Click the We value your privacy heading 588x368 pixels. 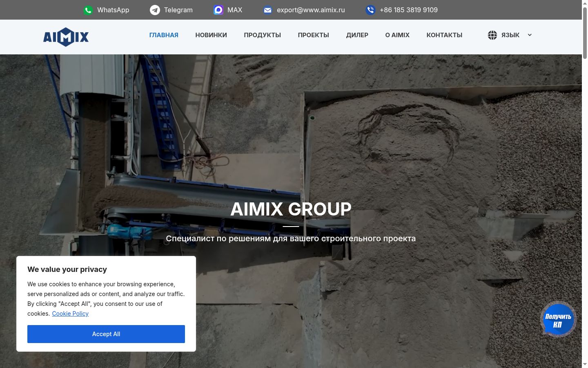pos(67,269)
